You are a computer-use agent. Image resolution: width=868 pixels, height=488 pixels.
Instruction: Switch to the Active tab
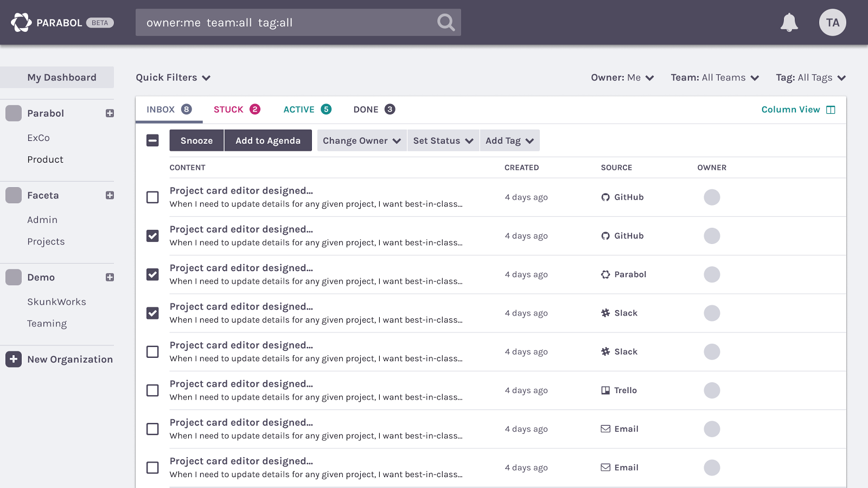(307, 110)
